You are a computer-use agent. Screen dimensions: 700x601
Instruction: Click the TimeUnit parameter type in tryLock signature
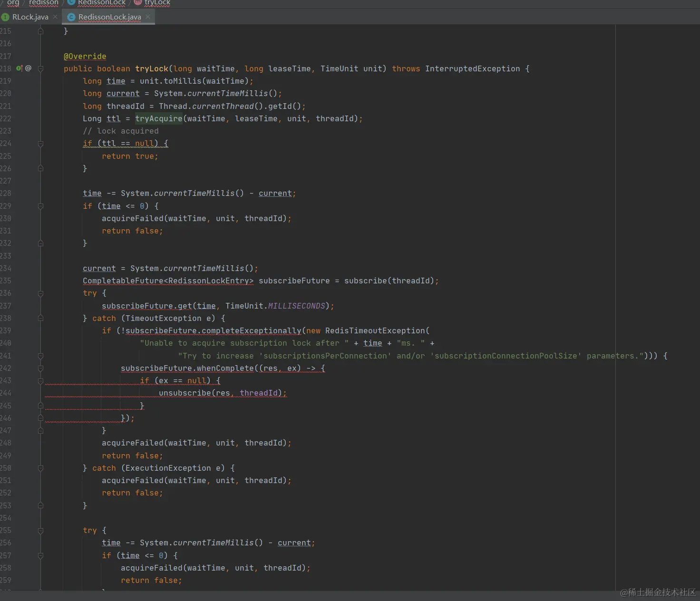coord(340,68)
